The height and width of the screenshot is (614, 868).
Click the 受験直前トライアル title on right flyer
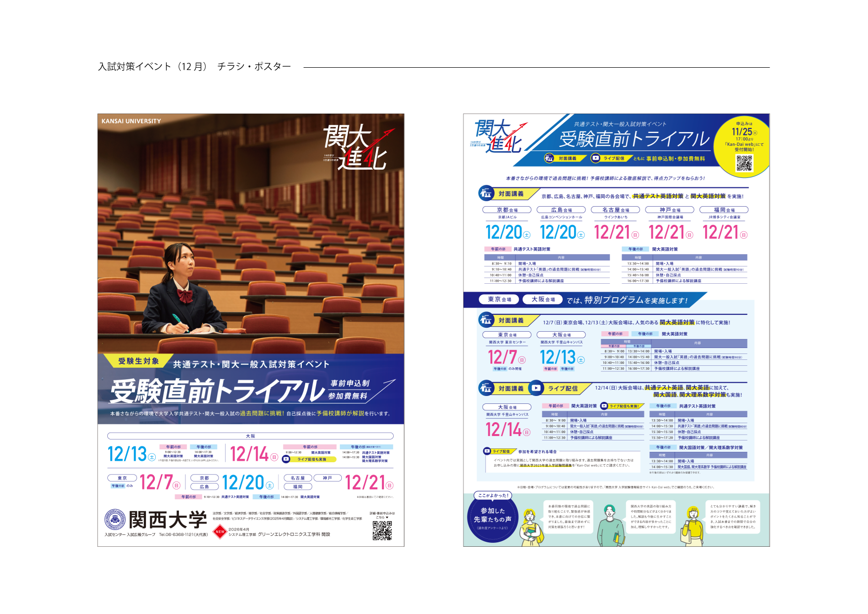point(634,139)
